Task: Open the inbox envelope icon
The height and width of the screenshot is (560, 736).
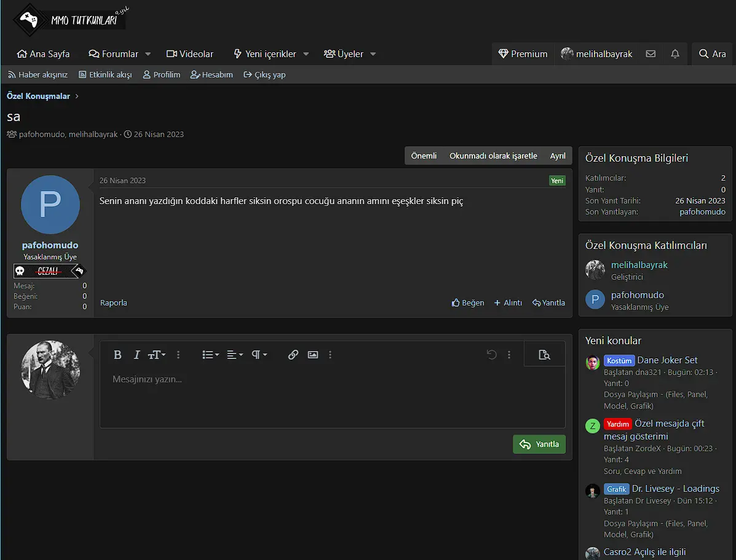Action: (651, 54)
